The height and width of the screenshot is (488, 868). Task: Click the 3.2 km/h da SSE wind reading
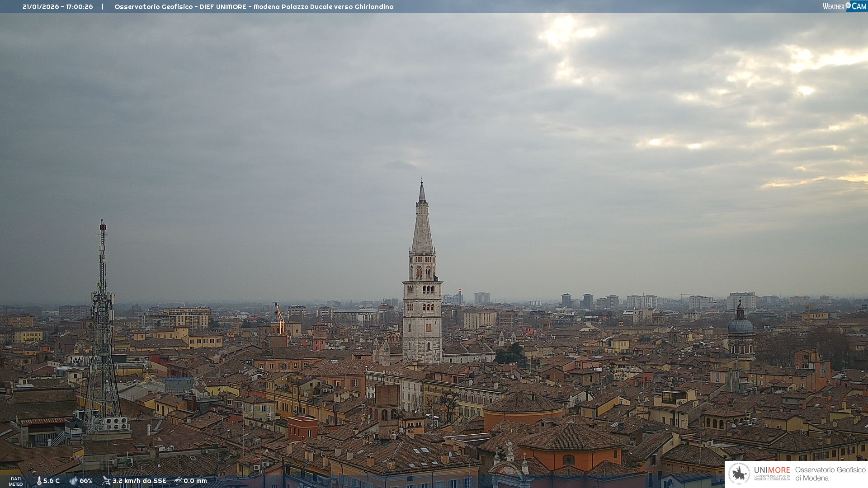(x=139, y=481)
